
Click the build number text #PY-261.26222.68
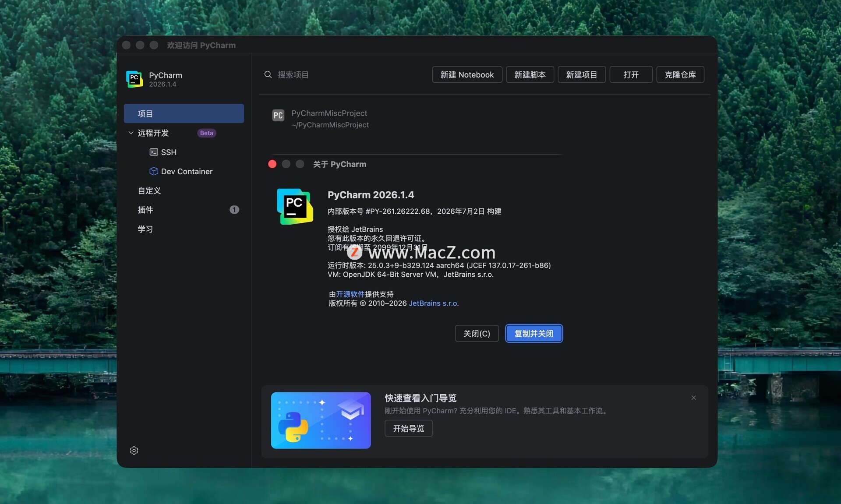(x=398, y=211)
